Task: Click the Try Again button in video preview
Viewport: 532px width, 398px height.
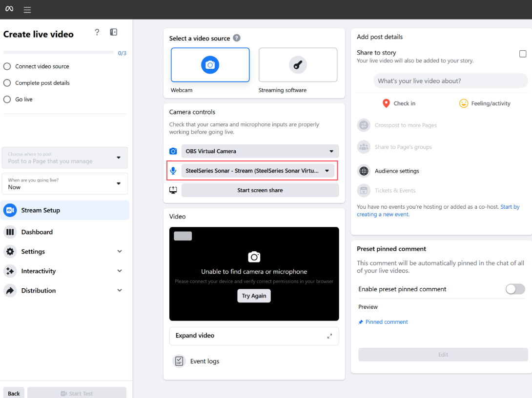Action: (254, 296)
